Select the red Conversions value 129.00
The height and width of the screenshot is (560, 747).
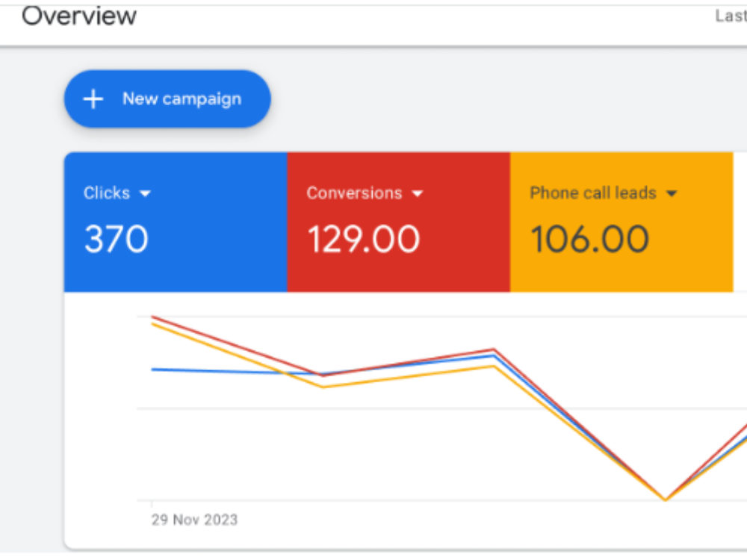point(364,239)
